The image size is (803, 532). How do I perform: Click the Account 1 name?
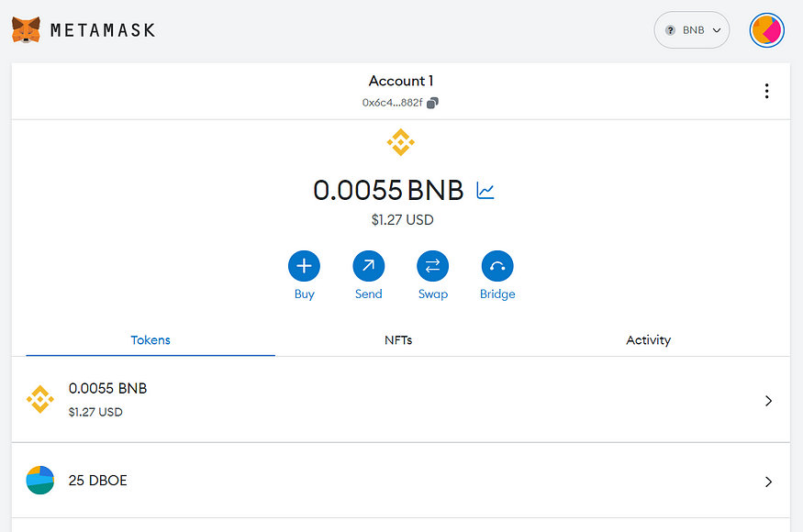(x=401, y=81)
